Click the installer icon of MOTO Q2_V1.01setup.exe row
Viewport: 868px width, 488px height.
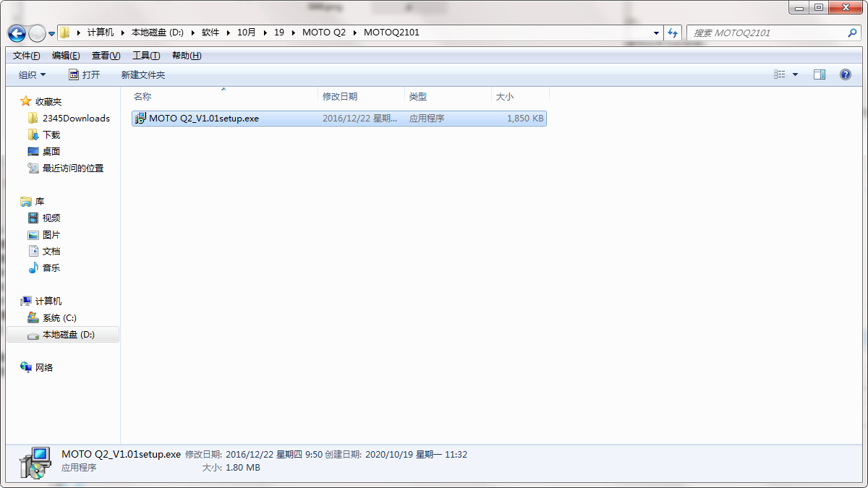(140, 119)
